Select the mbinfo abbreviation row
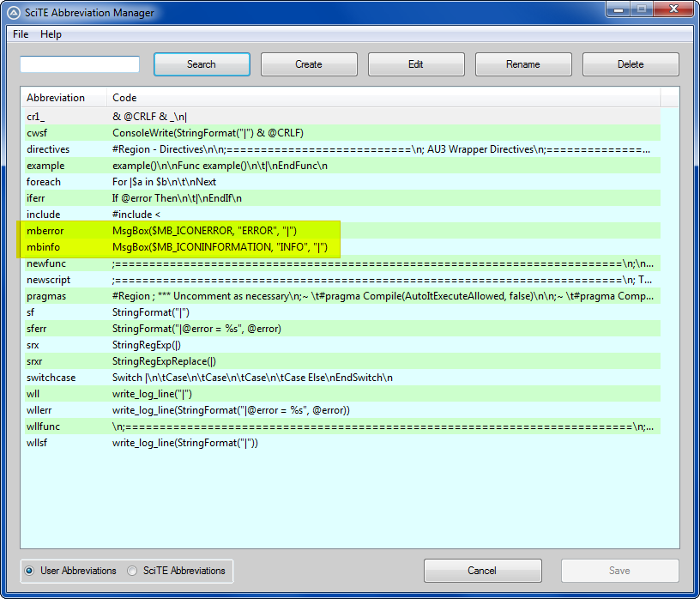Viewport: 700px width, 599px height. [341, 247]
